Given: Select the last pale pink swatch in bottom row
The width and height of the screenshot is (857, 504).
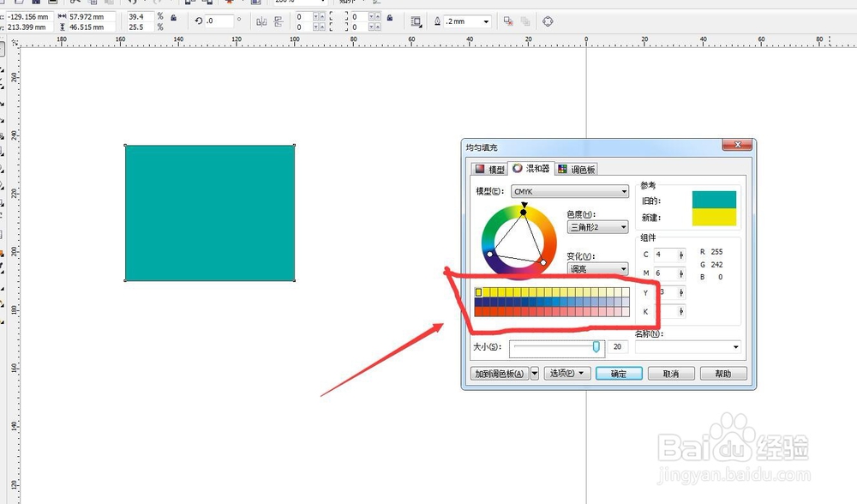Looking at the screenshot, I should coord(626,312).
